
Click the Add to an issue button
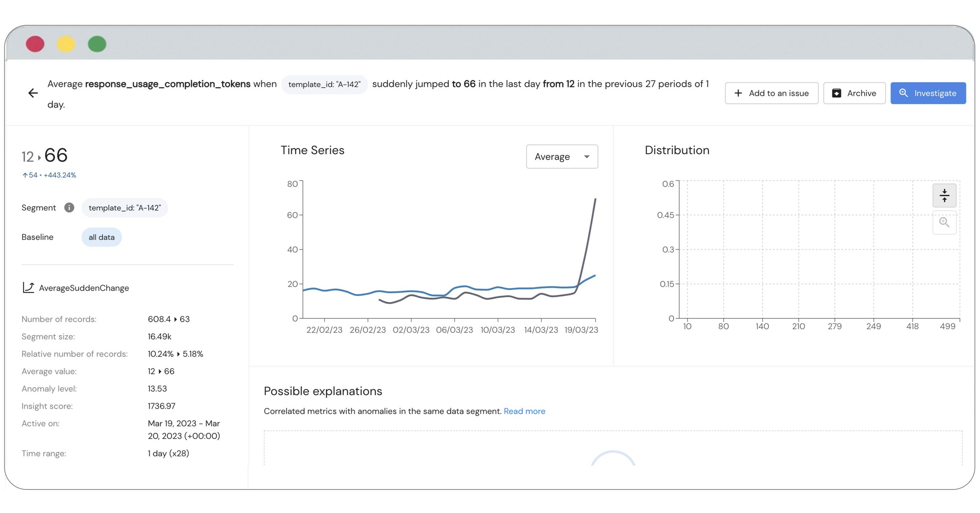click(772, 93)
